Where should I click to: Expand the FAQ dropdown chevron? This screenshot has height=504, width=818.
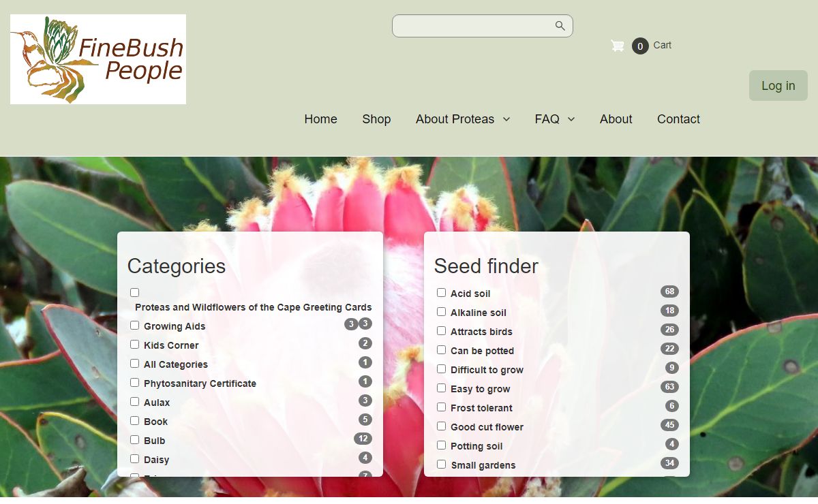(x=571, y=119)
